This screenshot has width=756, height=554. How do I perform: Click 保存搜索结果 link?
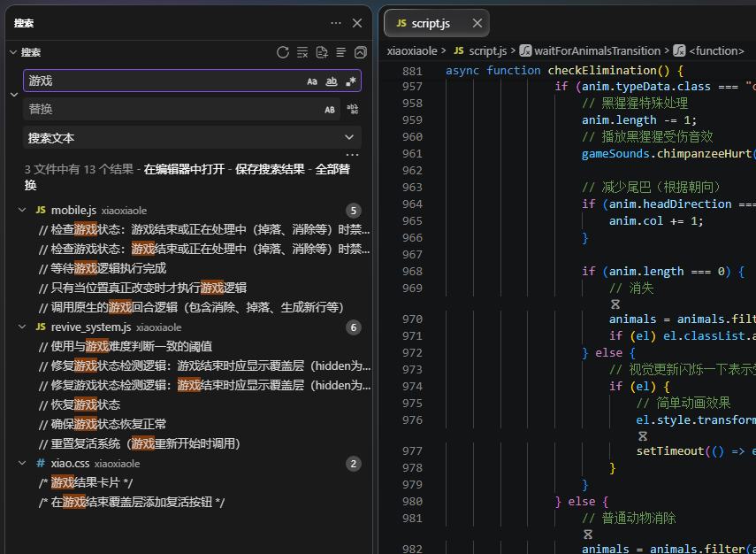270,169
